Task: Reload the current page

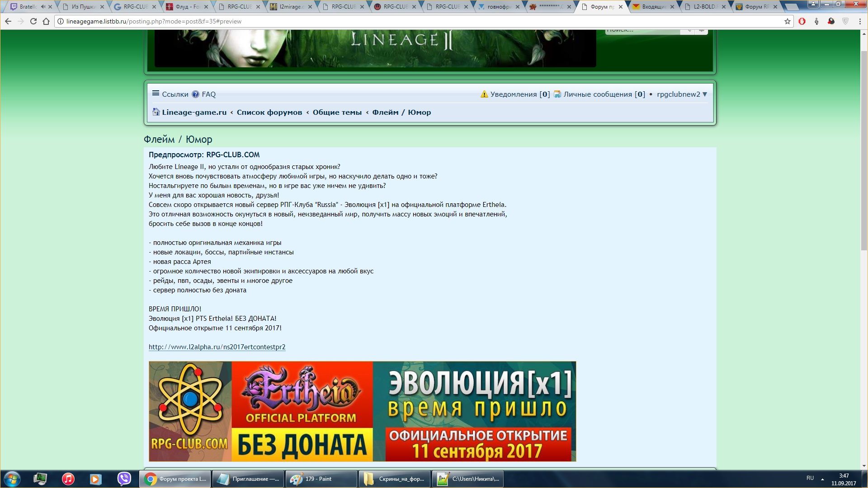Action: (33, 21)
